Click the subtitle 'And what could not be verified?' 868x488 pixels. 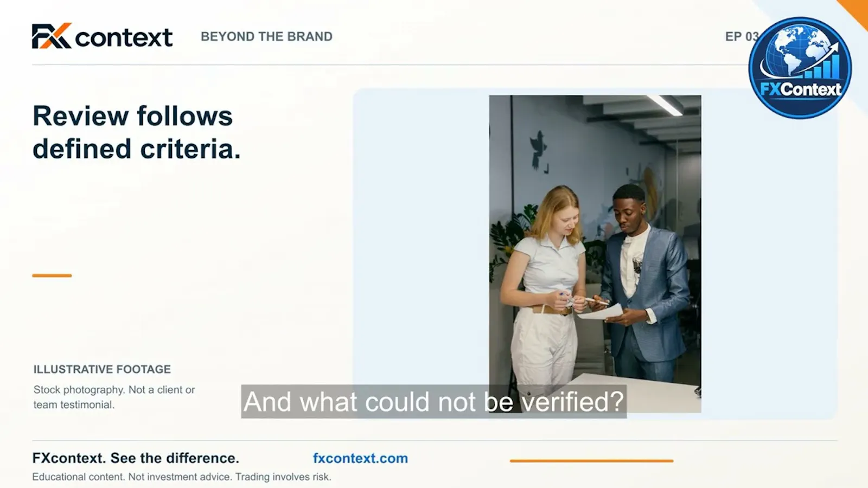tap(433, 402)
